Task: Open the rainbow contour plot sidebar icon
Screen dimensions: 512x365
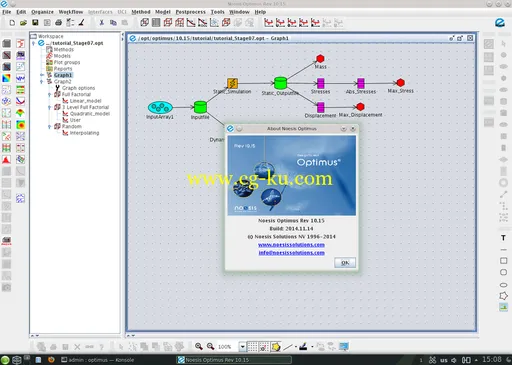Action: click(x=6, y=78)
